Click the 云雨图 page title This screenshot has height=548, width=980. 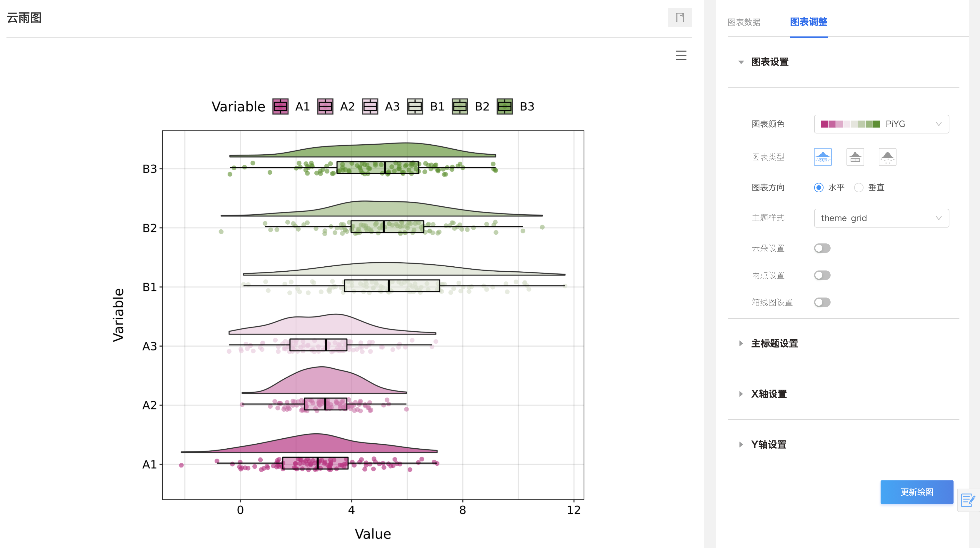pyautogui.click(x=24, y=18)
